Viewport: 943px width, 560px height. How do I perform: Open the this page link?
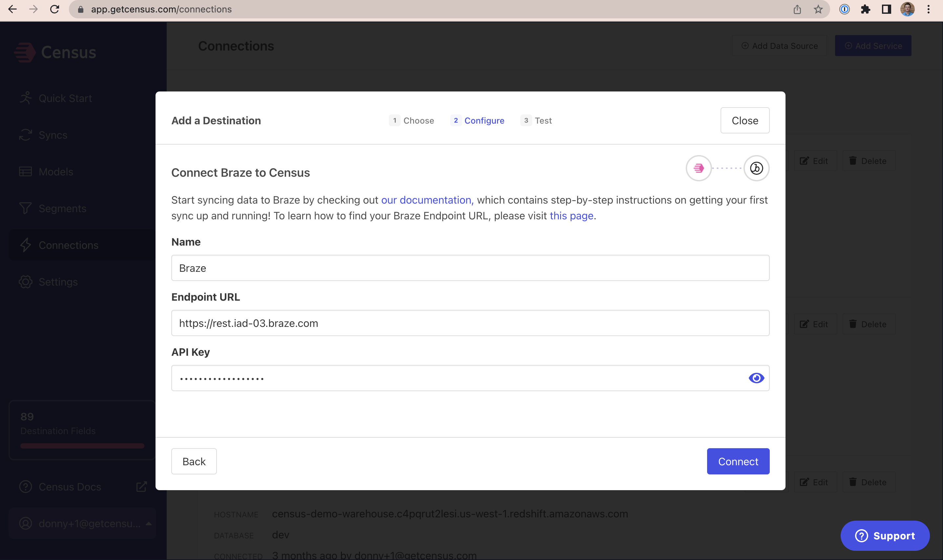coord(571,216)
